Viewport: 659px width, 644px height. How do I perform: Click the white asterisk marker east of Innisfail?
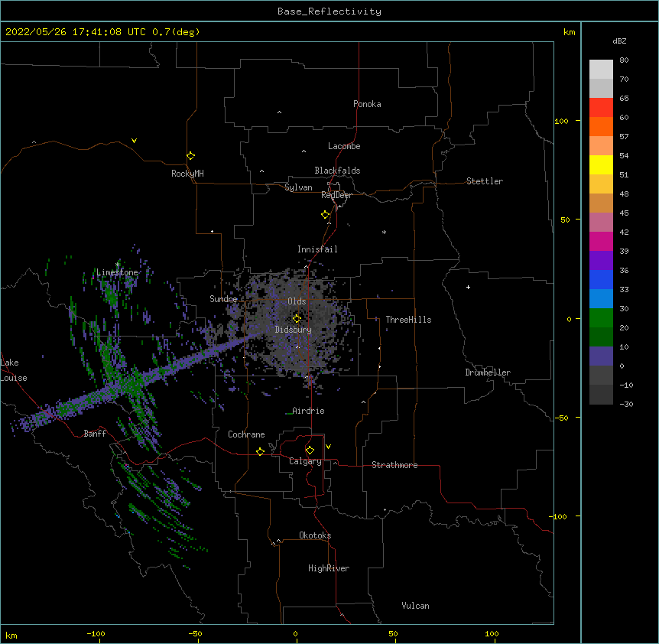384,232
